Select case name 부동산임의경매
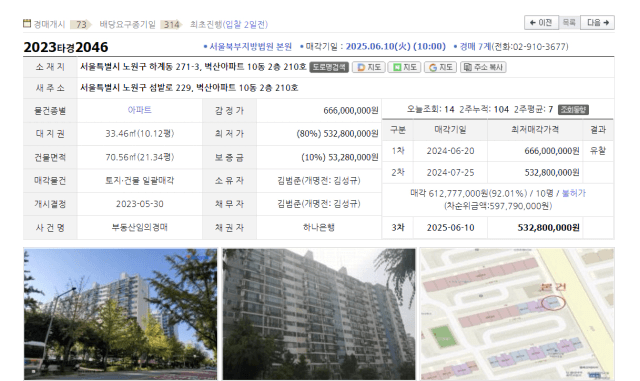Image resolution: width=640 pixels, height=381 pixels. [140, 227]
